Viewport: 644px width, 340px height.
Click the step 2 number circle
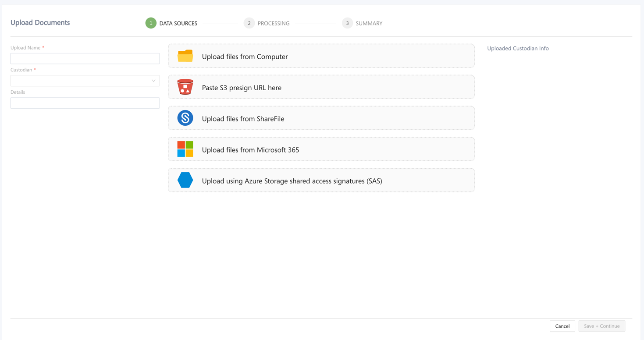click(249, 23)
